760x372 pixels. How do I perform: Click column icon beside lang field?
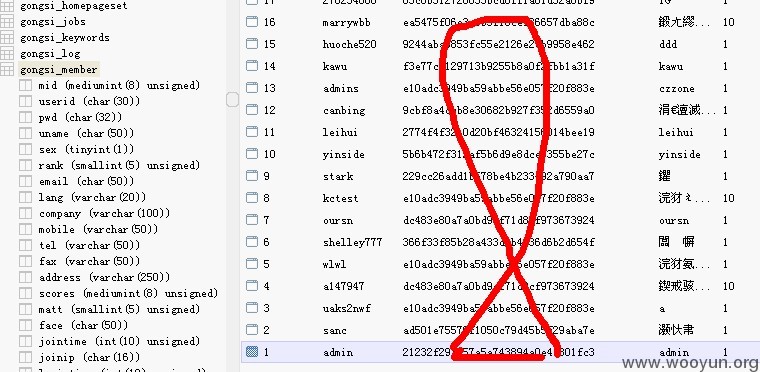(x=25, y=198)
